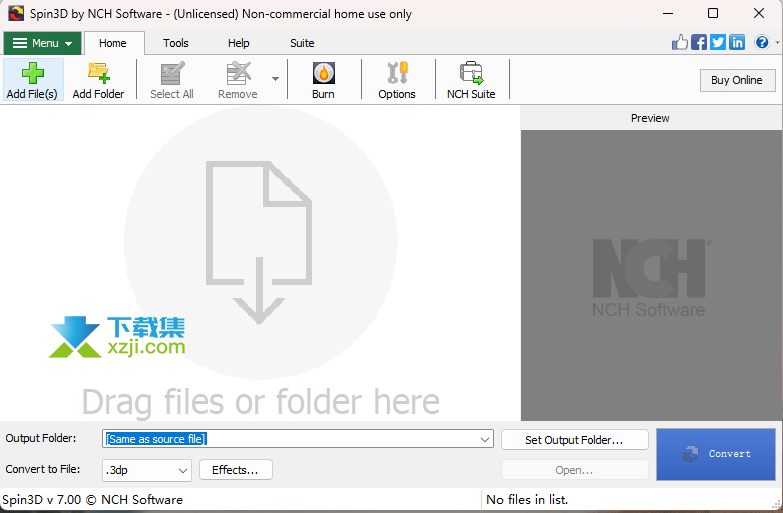The width and height of the screenshot is (783, 513).
Task: Click the 'Drag files or folder here' drop zone
Action: pos(260,263)
